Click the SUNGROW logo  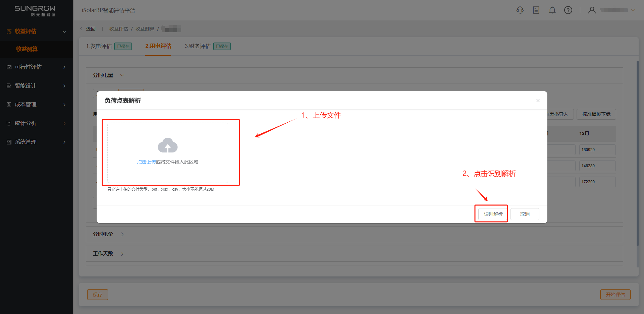(x=35, y=10)
